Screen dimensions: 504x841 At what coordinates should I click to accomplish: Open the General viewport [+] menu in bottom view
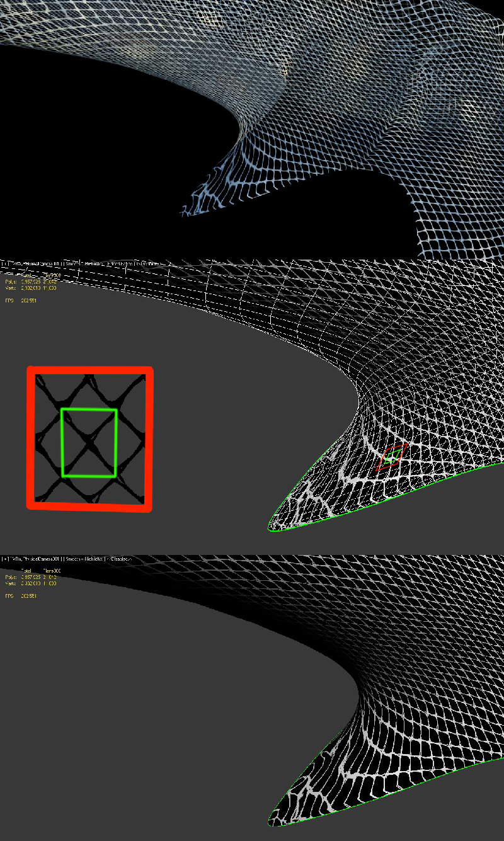(5, 559)
